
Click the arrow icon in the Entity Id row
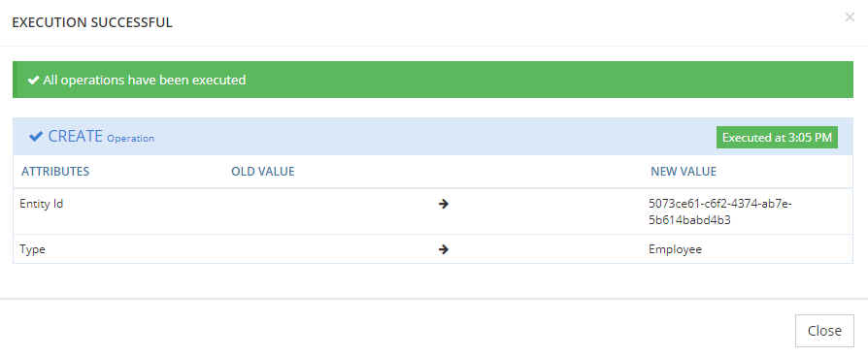[443, 204]
